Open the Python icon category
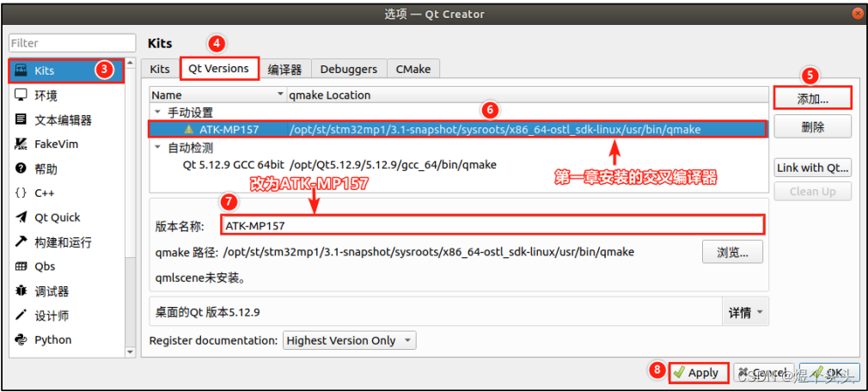The height and width of the screenshot is (392, 868). [x=21, y=340]
